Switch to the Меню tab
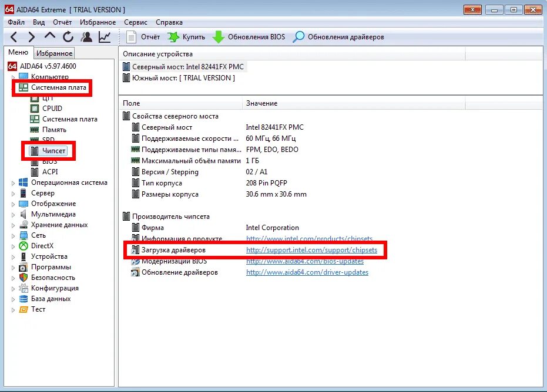The width and height of the screenshot is (547, 392). pyautogui.click(x=18, y=52)
